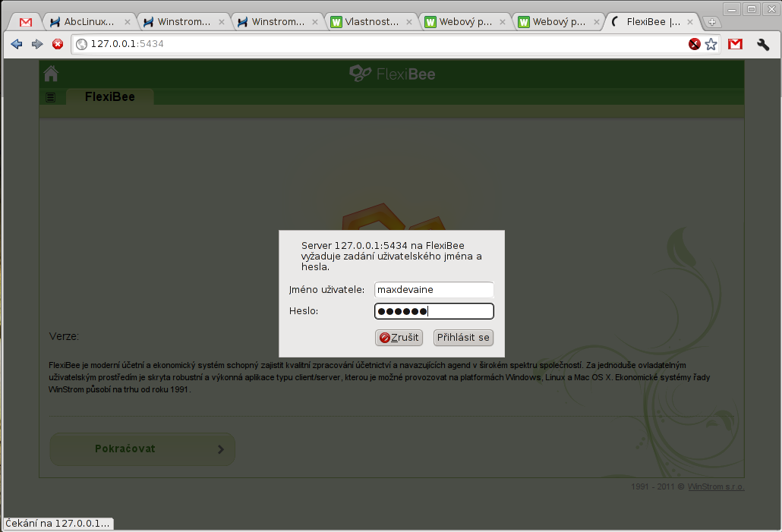Close the AbcLinux tab
This screenshot has width=782, height=532.
pyautogui.click(x=128, y=22)
